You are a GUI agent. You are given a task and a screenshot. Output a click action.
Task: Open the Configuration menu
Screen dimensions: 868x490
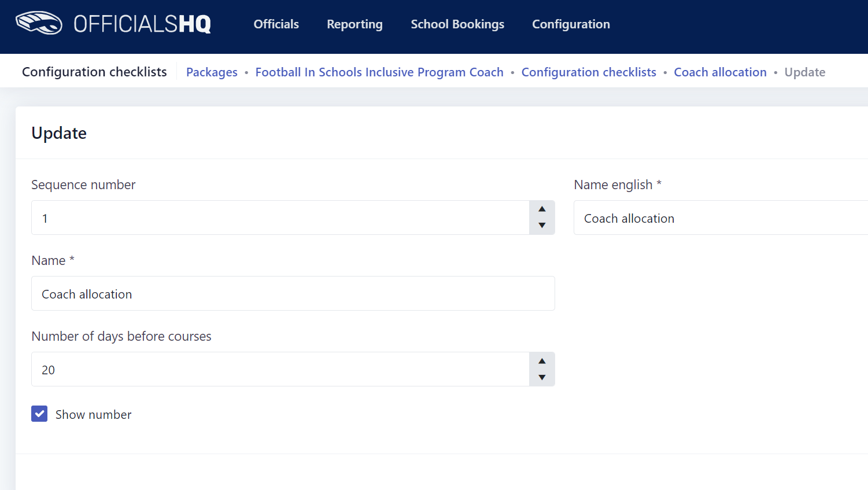tap(571, 24)
